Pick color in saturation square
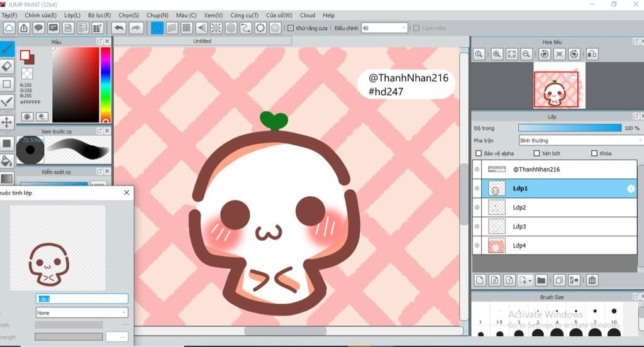 [75, 85]
